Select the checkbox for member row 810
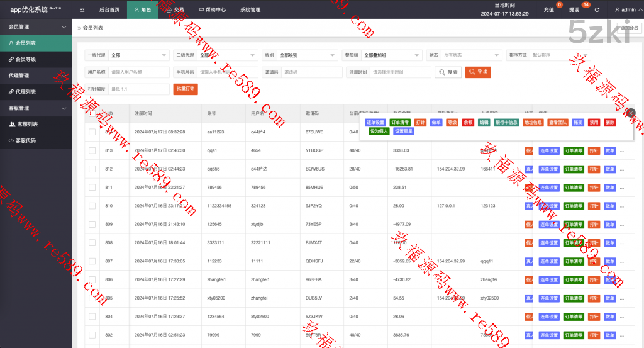The width and height of the screenshot is (644, 348). [92, 206]
